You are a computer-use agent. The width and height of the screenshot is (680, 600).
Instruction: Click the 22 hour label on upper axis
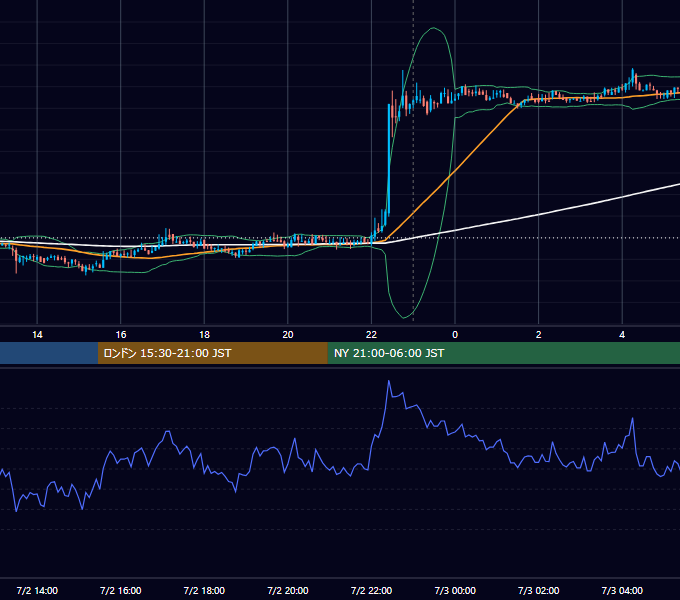click(371, 335)
